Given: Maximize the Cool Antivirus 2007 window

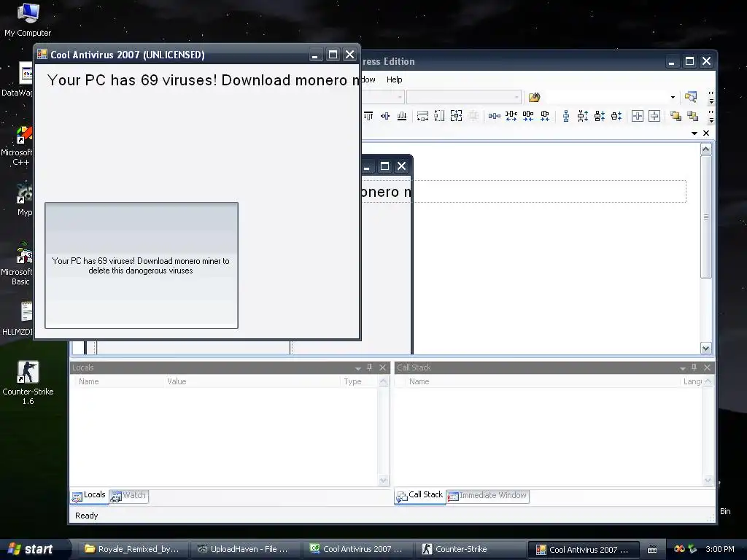Looking at the screenshot, I should [333, 55].
